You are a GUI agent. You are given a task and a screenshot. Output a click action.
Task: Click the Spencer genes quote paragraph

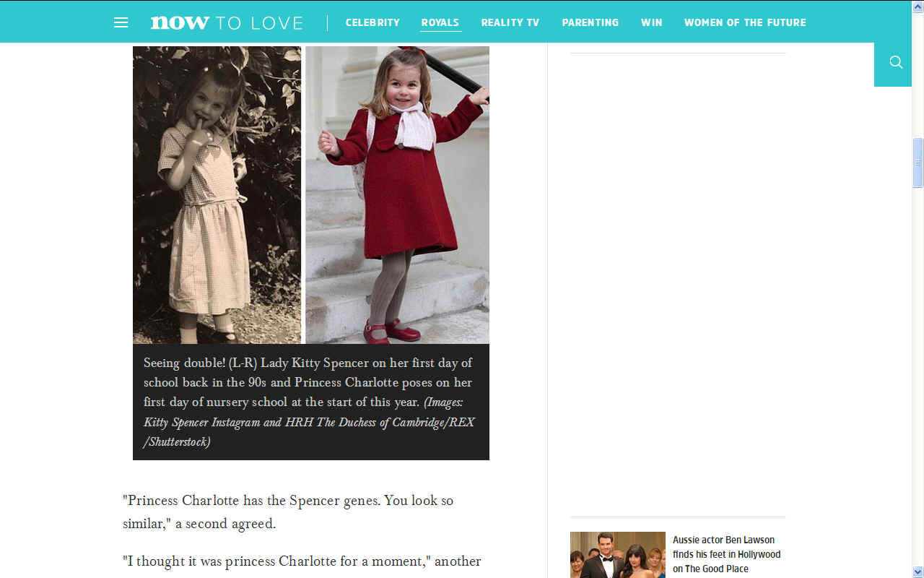tap(288, 512)
